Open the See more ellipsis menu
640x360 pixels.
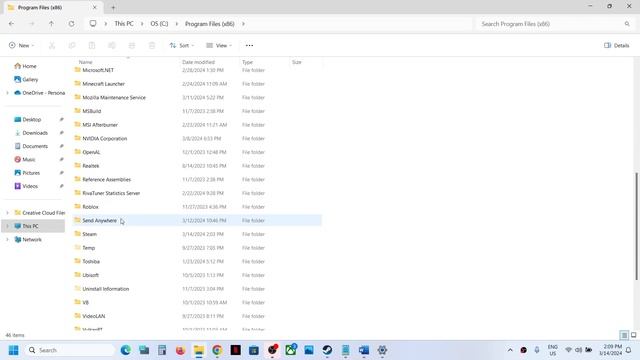click(x=249, y=45)
